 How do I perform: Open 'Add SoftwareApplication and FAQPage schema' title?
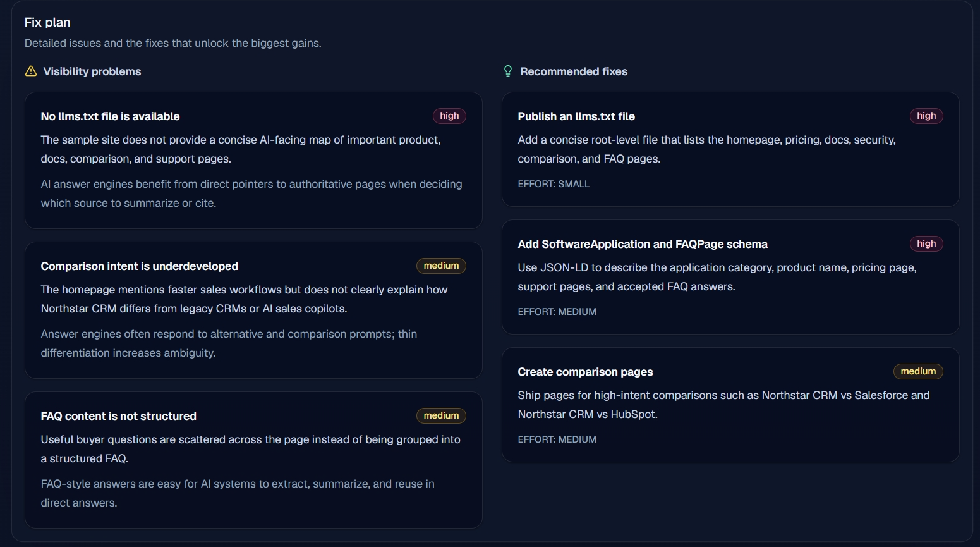click(643, 244)
